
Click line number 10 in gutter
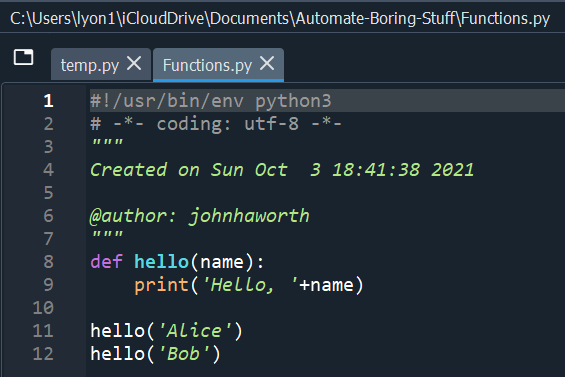coord(43,308)
